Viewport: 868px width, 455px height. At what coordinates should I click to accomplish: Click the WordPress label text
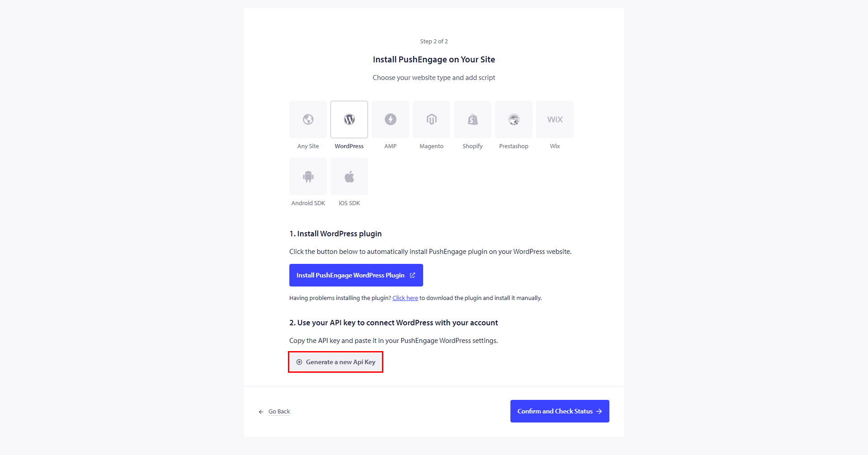click(x=349, y=146)
